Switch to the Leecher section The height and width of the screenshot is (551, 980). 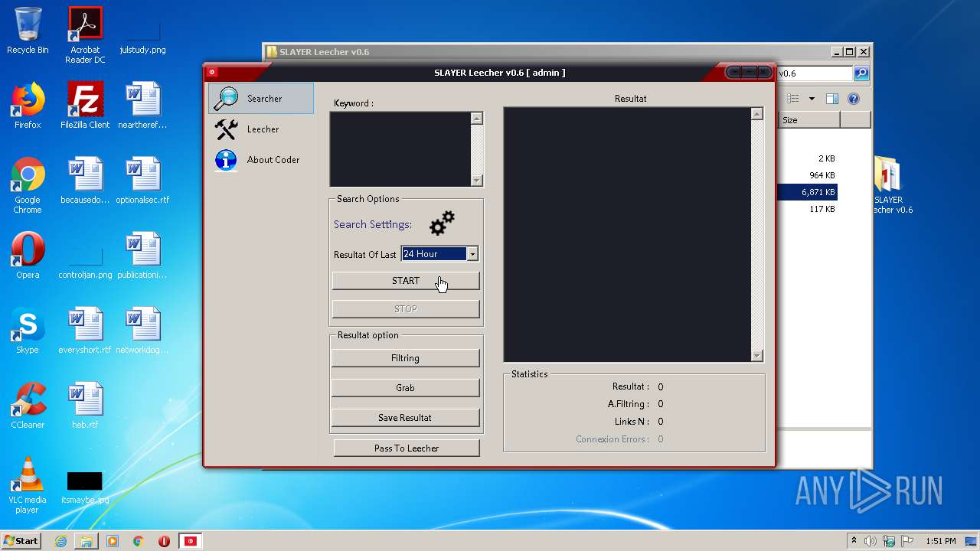pos(261,129)
